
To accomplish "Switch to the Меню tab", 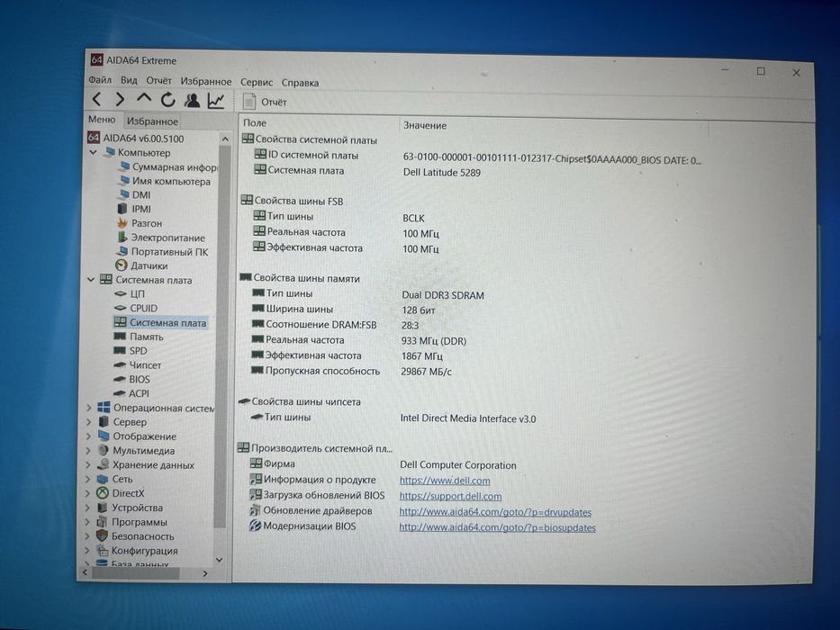I will (102, 120).
